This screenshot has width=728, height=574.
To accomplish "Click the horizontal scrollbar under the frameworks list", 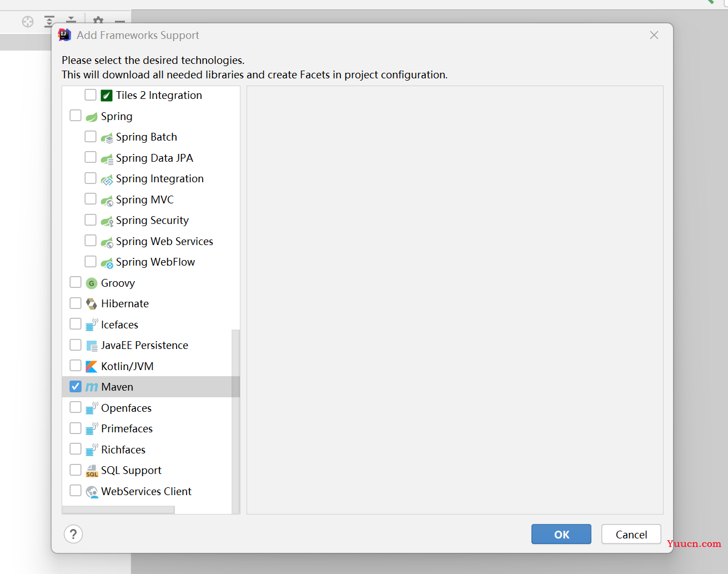I will tap(118, 510).
